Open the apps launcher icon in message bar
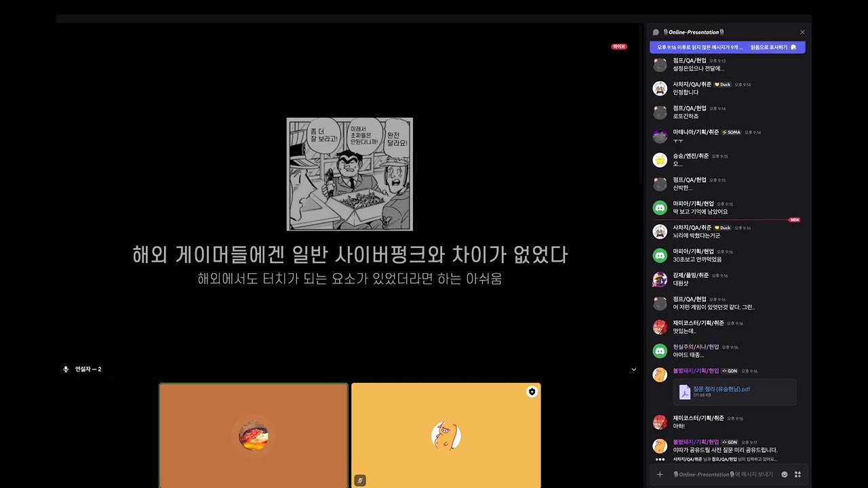 797,474
